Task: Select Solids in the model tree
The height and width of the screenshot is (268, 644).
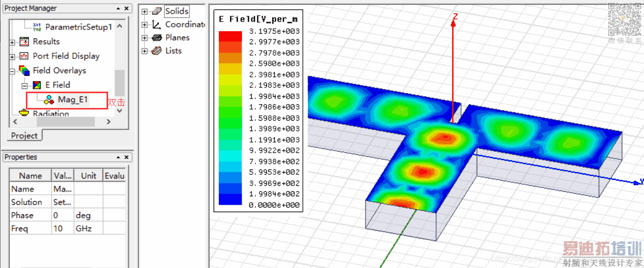Action: coord(177,11)
